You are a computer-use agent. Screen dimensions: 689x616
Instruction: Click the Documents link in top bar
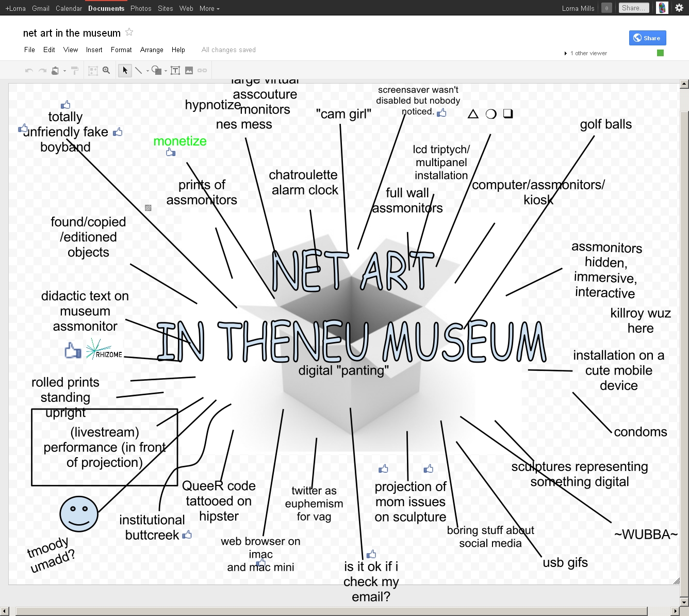tap(106, 8)
